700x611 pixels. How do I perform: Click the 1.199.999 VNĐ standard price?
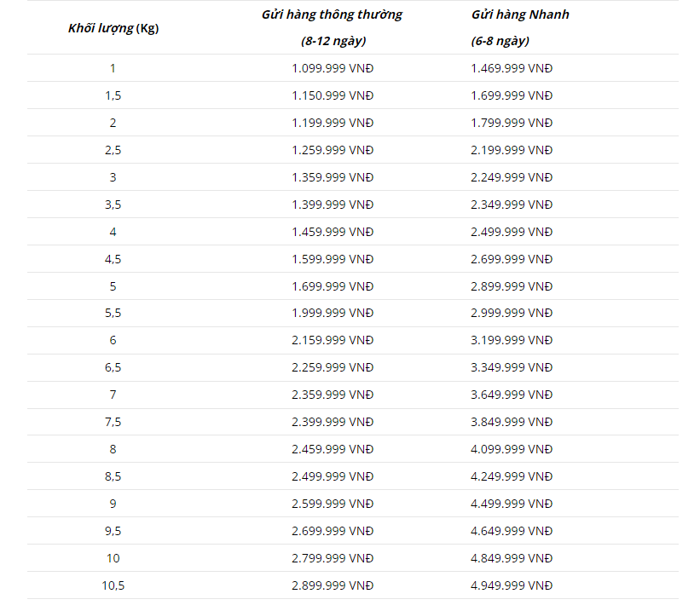(x=333, y=123)
